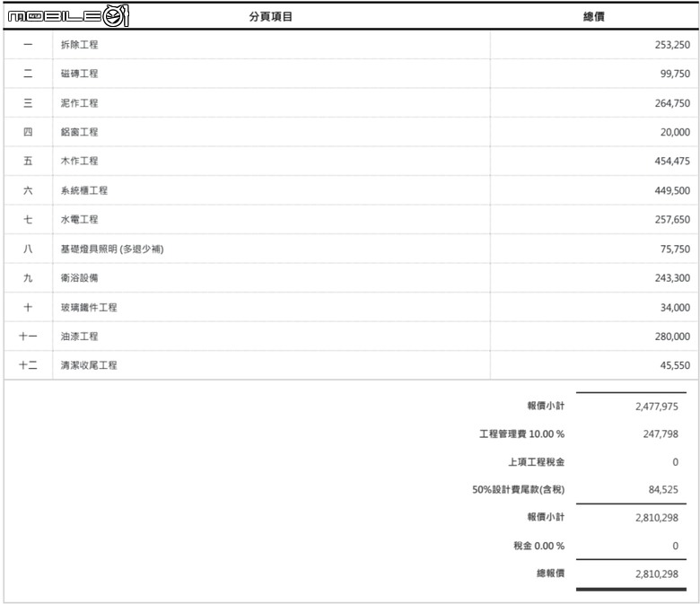Select the 鋁窗工程 row label
700x604 pixels.
pos(80,132)
